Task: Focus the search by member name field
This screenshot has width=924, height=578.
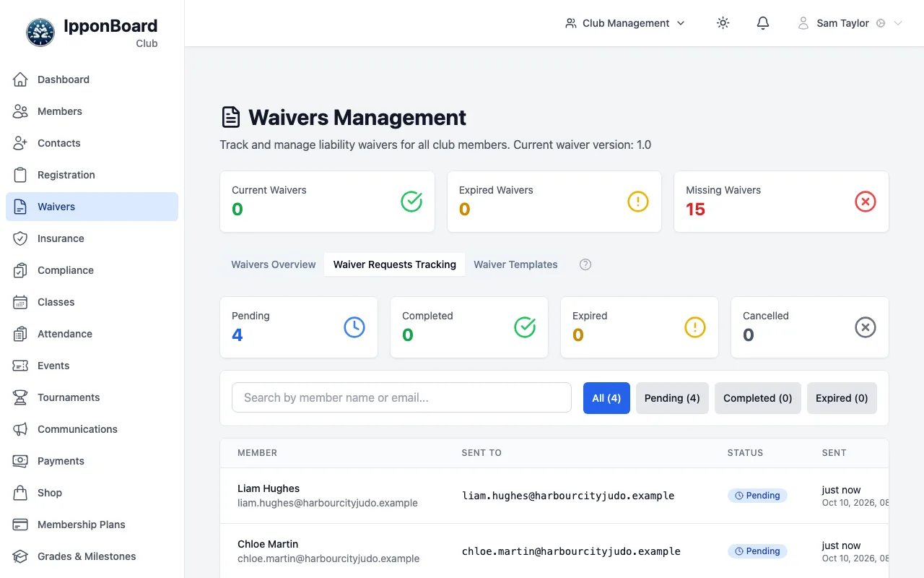Action: 401,397
